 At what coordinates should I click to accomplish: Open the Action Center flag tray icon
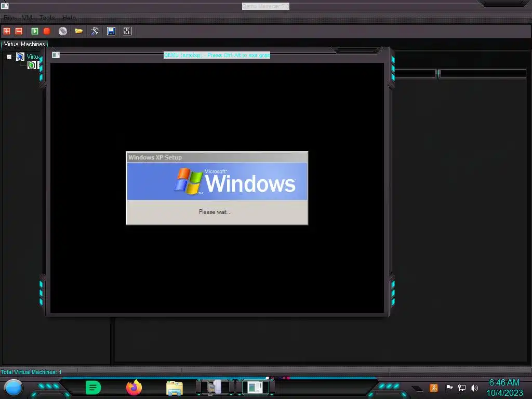(449, 388)
